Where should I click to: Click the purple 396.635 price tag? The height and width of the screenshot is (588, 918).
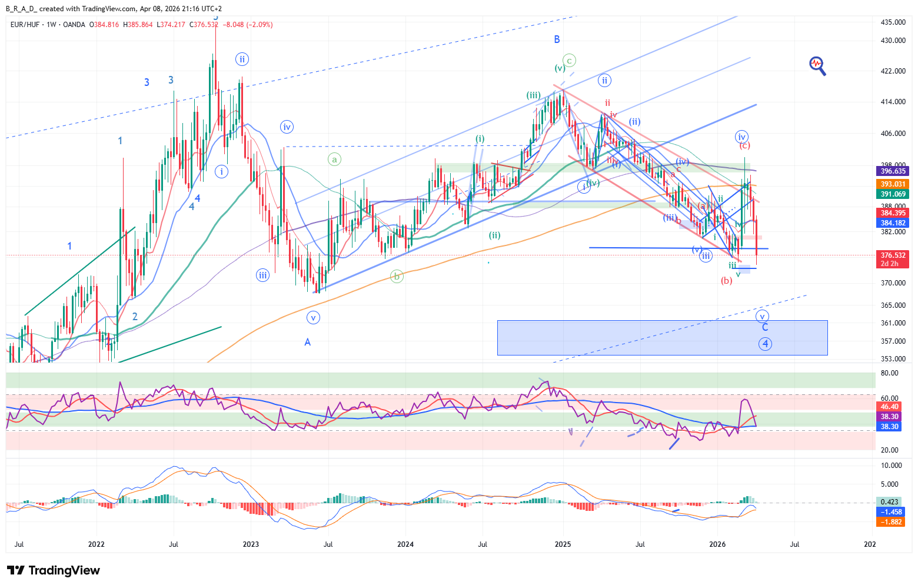click(x=893, y=171)
